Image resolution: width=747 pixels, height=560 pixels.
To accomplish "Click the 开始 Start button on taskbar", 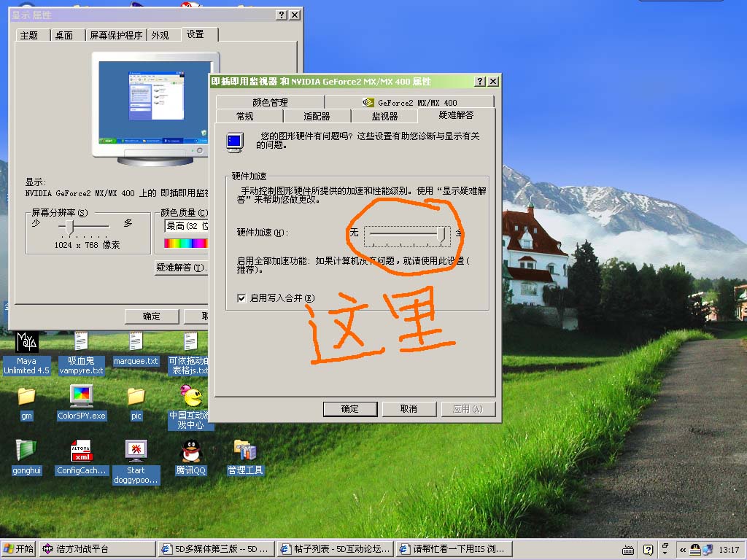I will click(x=18, y=549).
